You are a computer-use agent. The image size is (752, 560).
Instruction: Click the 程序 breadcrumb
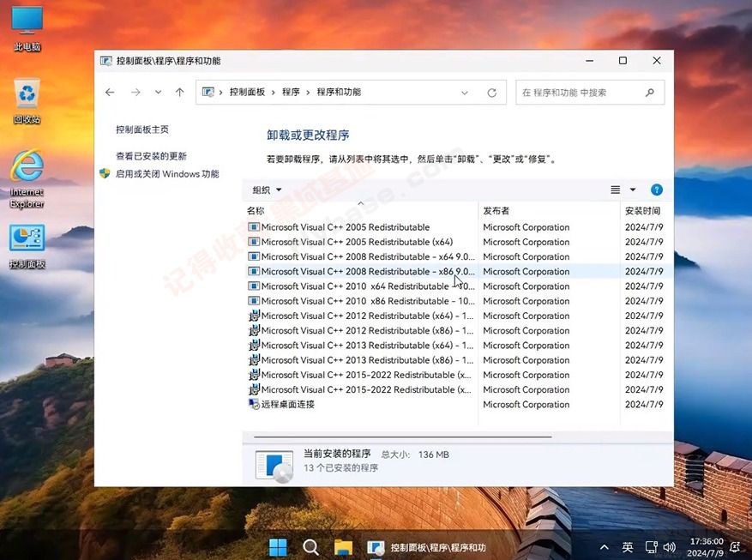291,92
